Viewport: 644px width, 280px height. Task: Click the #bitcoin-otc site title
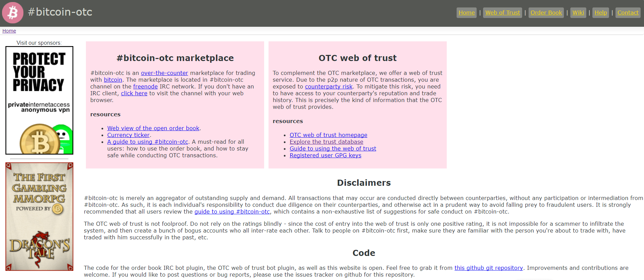[60, 12]
